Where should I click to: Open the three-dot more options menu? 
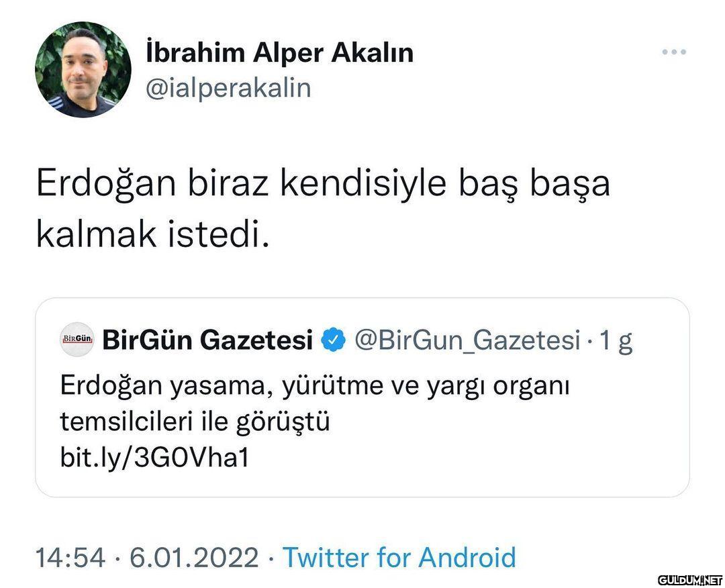673,52
